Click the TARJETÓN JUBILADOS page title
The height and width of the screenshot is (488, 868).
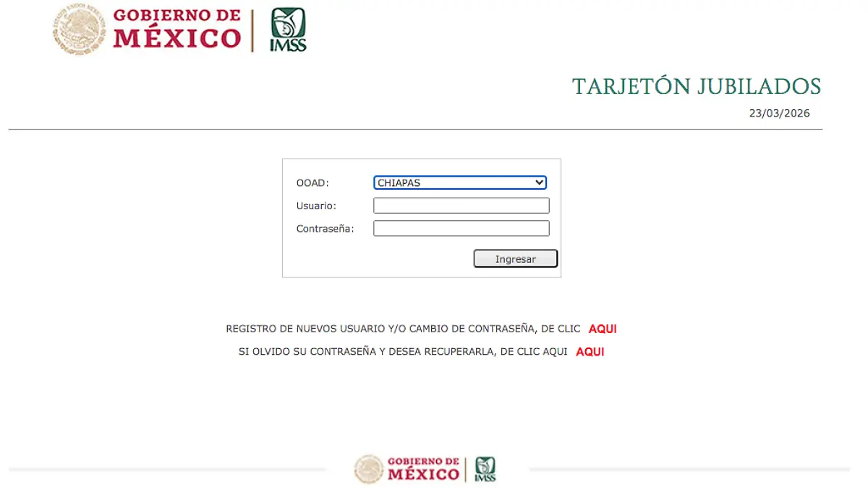[696, 87]
